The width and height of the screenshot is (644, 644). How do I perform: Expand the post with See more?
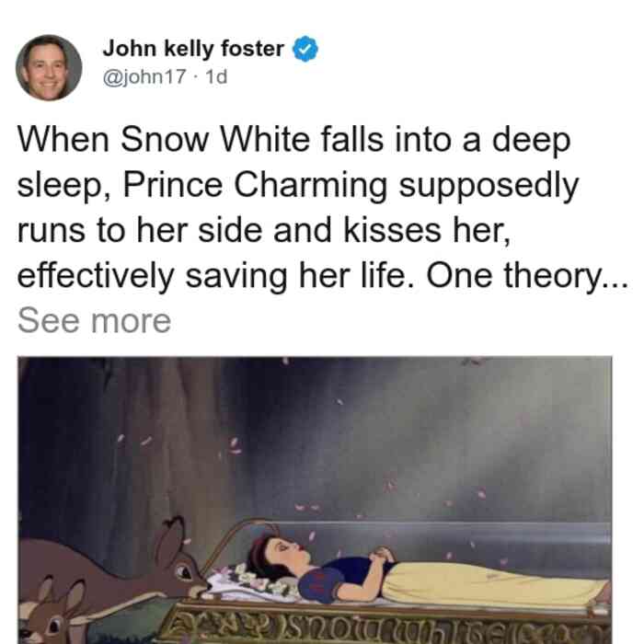pos(94,321)
